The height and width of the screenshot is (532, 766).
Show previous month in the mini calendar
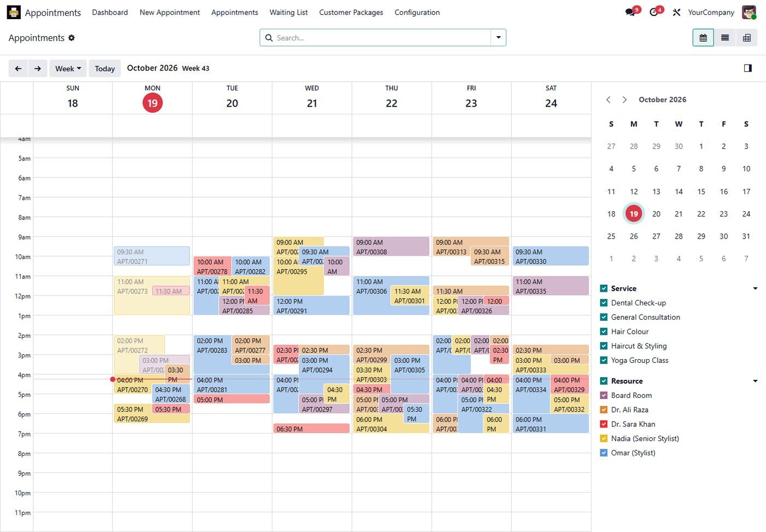pyautogui.click(x=608, y=100)
